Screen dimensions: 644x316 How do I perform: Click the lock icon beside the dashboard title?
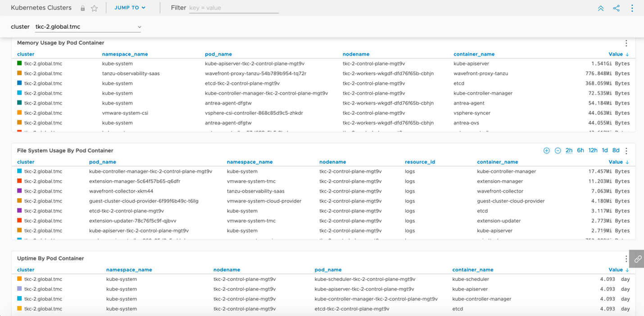tap(82, 8)
